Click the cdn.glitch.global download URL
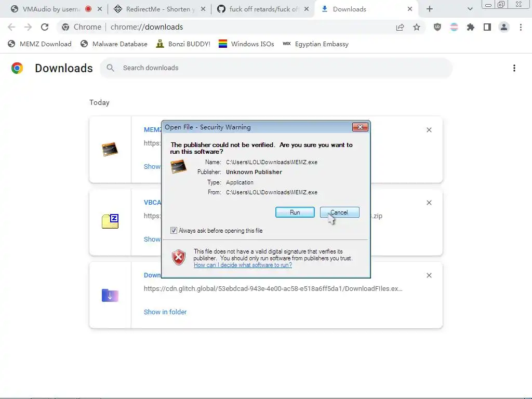 (x=273, y=289)
